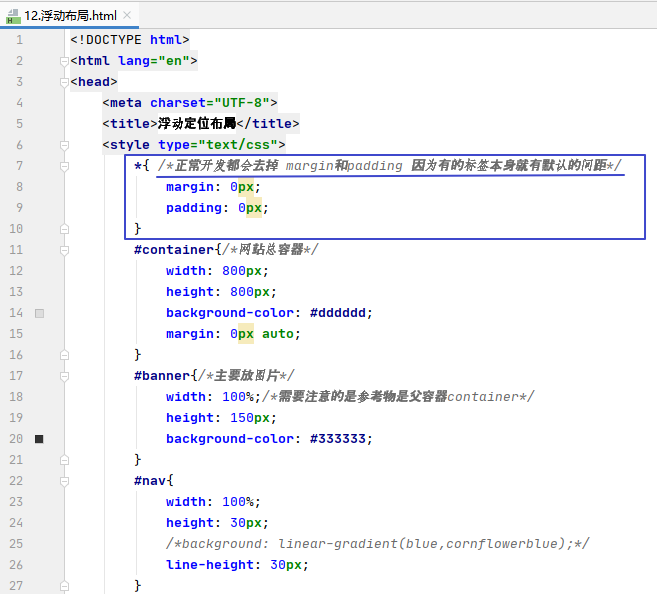Click the #container selector
Screen dimensions: 657x594
tap(174, 250)
